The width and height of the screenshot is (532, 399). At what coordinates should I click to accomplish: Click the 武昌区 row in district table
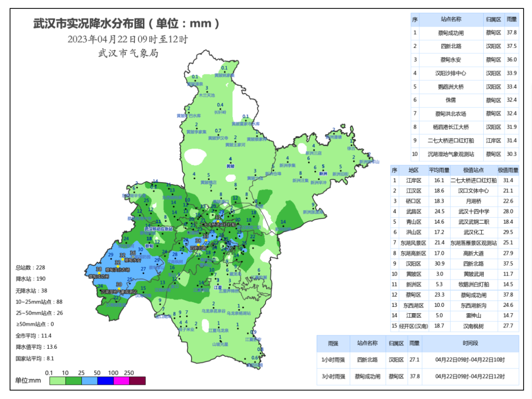[410, 211]
